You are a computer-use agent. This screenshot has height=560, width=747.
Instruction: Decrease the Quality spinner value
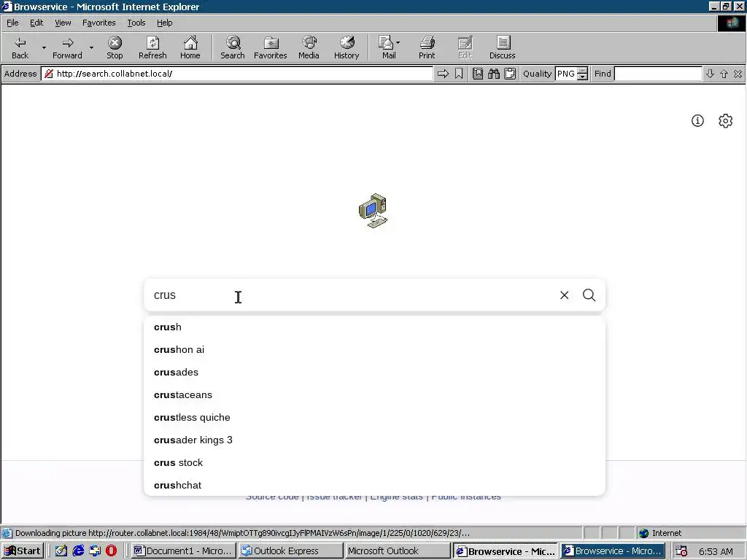pyautogui.click(x=582, y=77)
